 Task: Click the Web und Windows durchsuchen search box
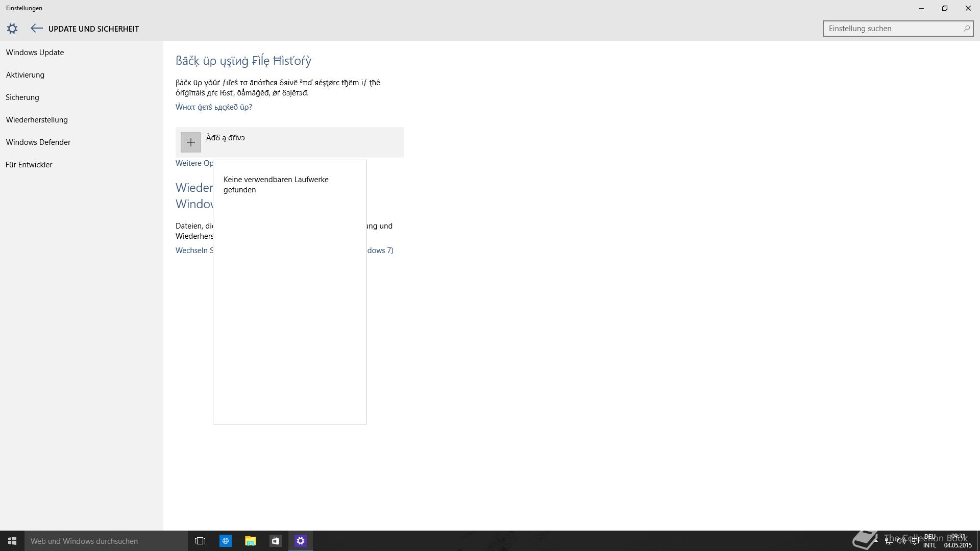click(x=106, y=541)
